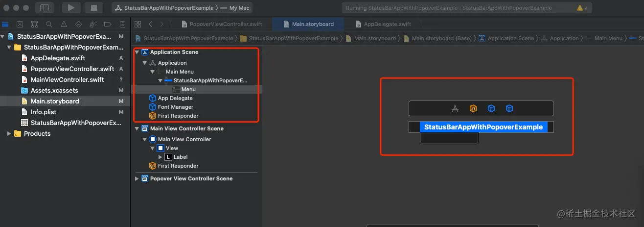The image size is (644, 227).
Task: Click the Application Scene breadcrumb
Action: tap(506, 38)
